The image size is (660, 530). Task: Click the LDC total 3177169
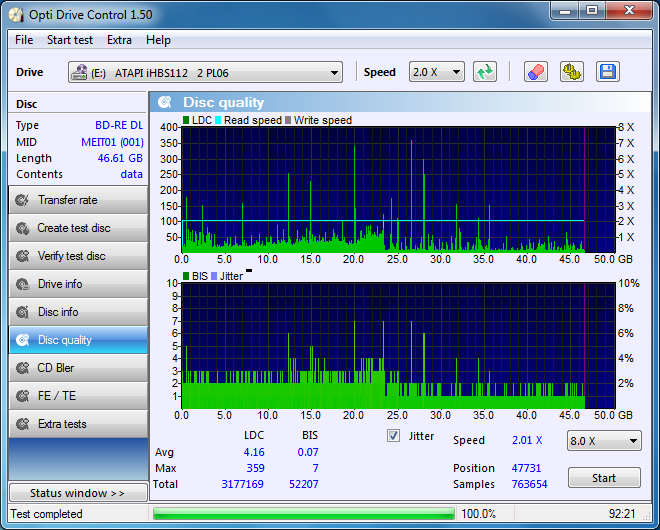pos(242,484)
